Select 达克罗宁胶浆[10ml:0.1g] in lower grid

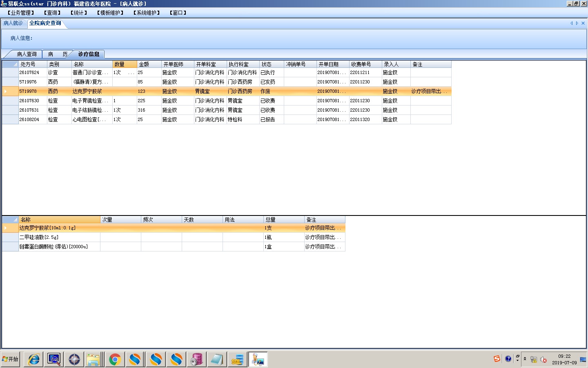[59, 228]
